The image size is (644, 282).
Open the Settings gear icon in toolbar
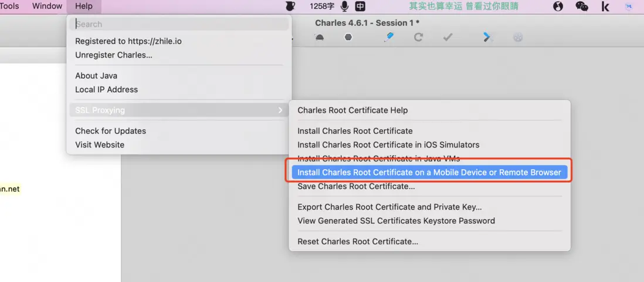pyautogui.click(x=518, y=38)
